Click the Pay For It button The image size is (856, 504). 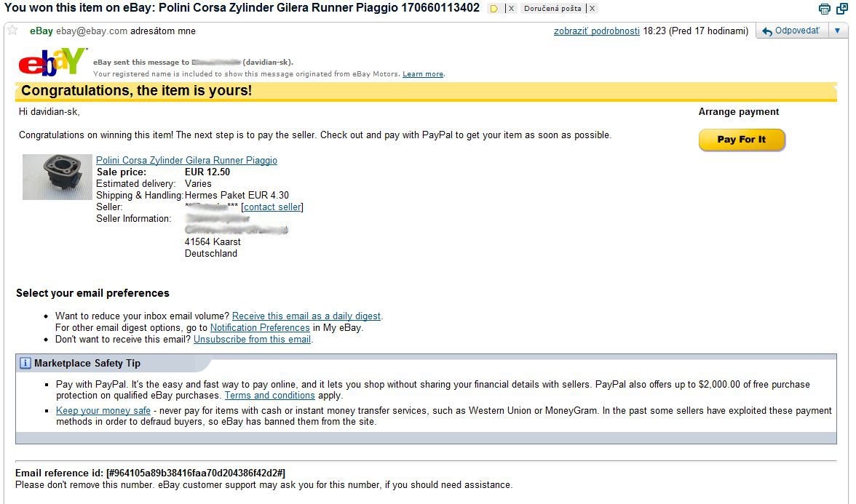[741, 140]
